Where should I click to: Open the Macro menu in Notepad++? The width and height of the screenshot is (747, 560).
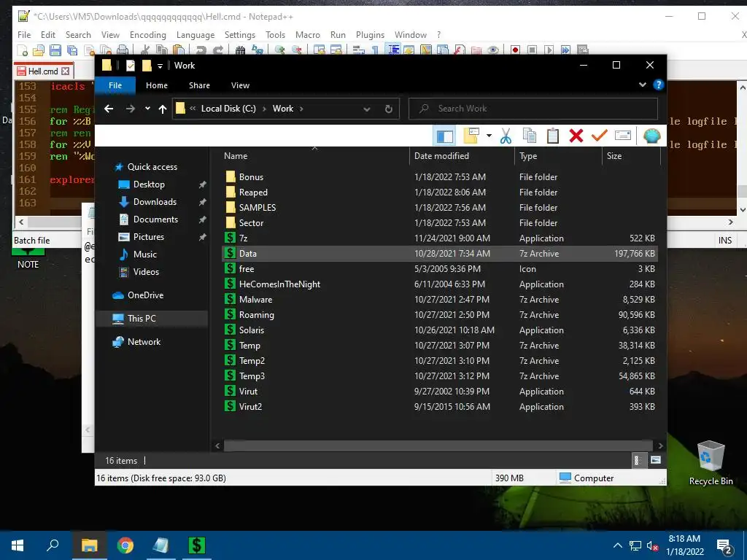point(307,35)
